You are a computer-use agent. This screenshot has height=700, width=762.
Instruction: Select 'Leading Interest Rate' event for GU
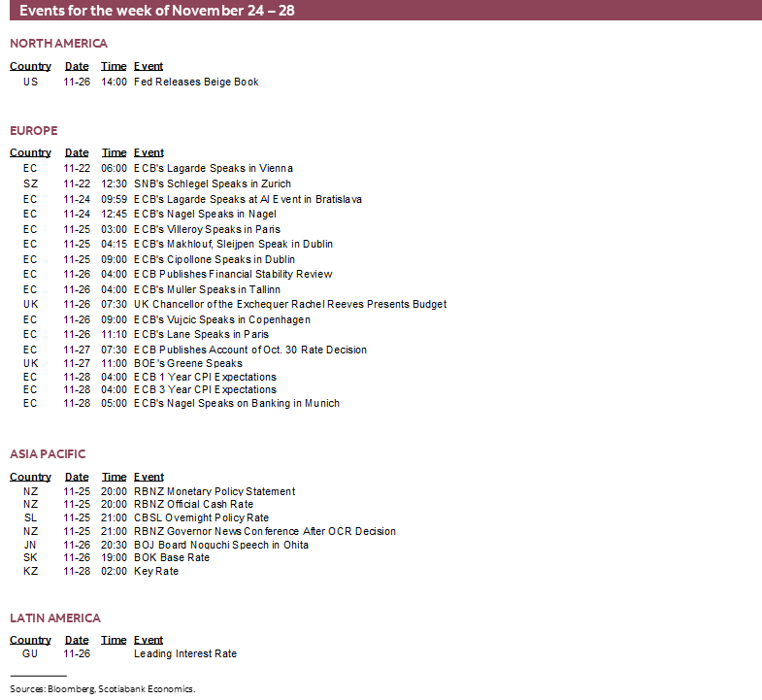coord(185,653)
